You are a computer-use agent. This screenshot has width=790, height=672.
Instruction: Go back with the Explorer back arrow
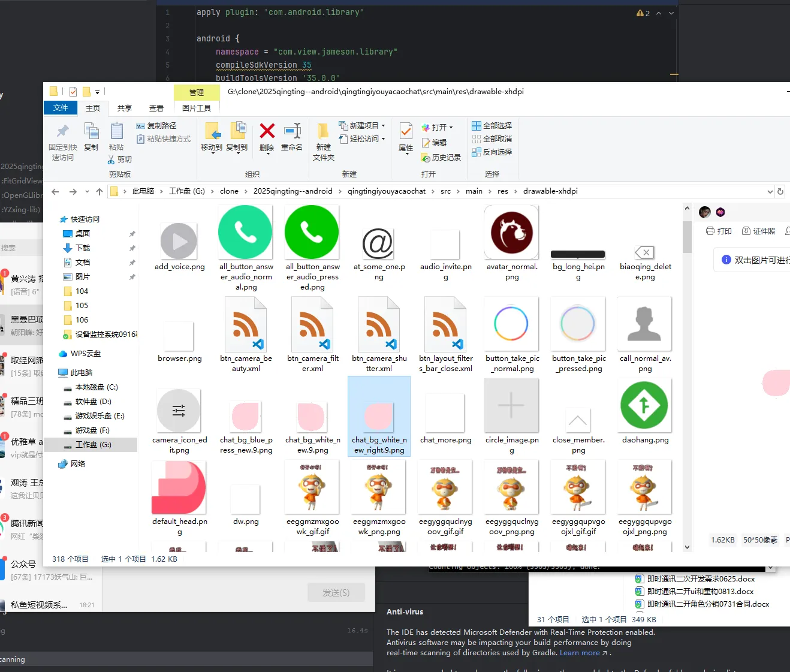(55, 192)
